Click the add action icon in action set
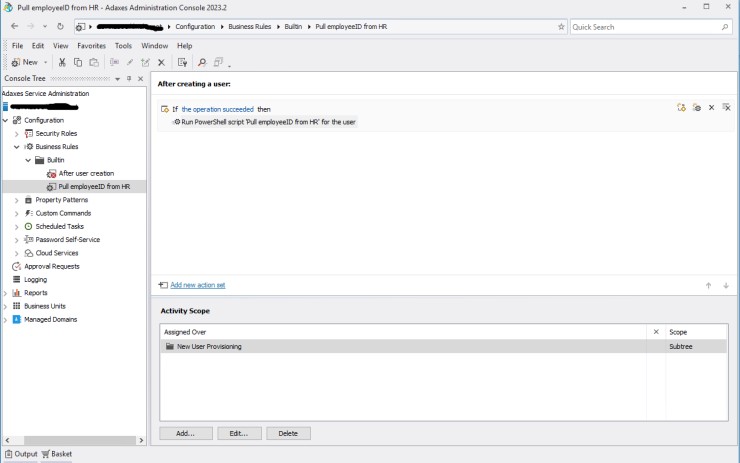This screenshot has height=463, width=740. (696, 107)
